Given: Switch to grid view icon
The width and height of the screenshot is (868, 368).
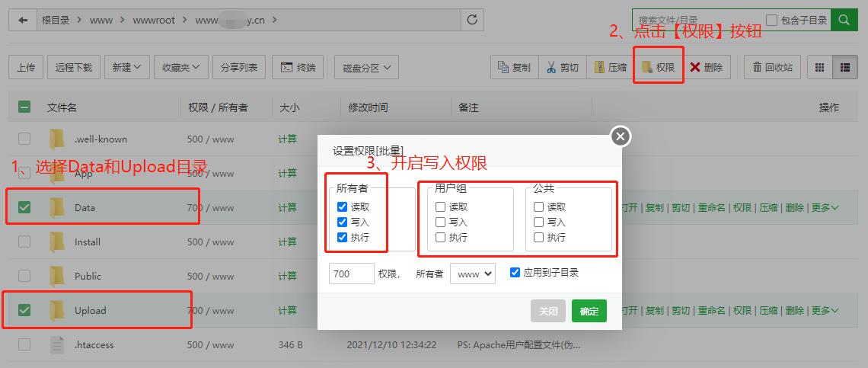Looking at the screenshot, I should [x=819, y=67].
